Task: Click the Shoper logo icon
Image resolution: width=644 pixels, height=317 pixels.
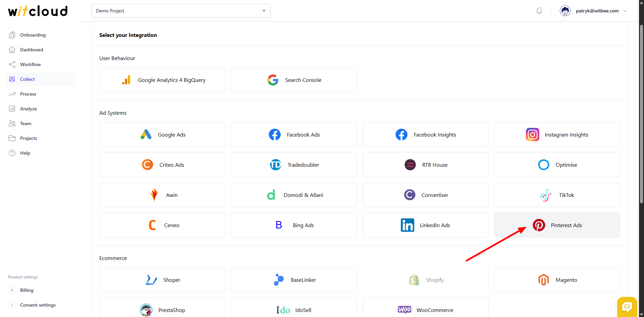Action: coord(151,280)
